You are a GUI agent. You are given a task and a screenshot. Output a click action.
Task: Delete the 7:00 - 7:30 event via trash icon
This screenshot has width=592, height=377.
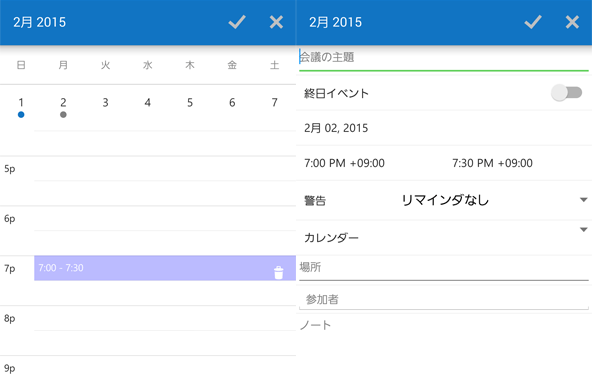coord(279,272)
